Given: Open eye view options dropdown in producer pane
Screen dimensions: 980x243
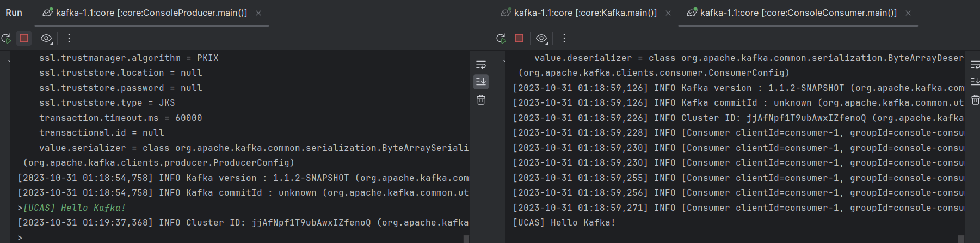Looking at the screenshot, I should [47, 38].
